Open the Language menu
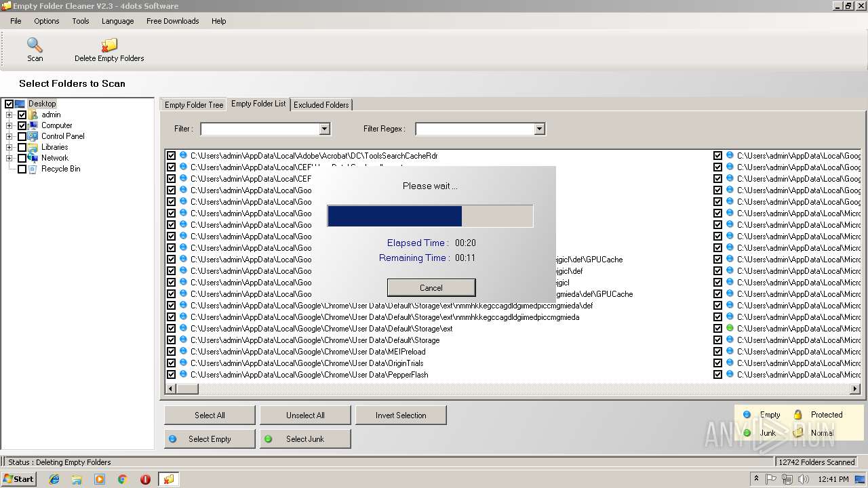The width and height of the screenshot is (868, 488). pos(118,21)
